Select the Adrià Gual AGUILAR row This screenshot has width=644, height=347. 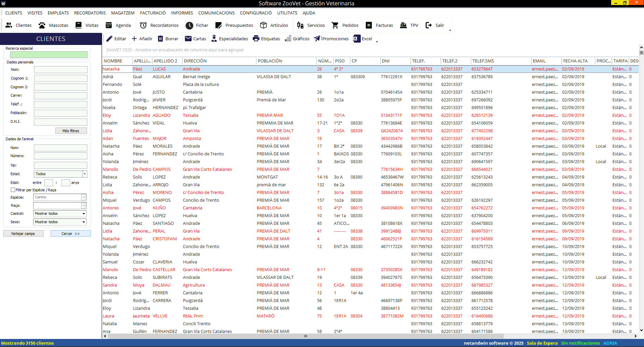[370, 77]
